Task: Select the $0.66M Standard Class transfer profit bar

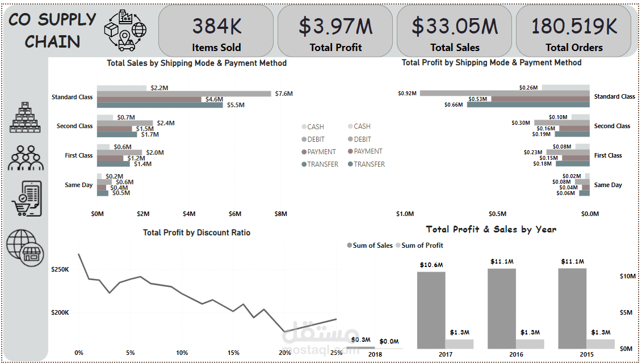Action: (528, 105)
